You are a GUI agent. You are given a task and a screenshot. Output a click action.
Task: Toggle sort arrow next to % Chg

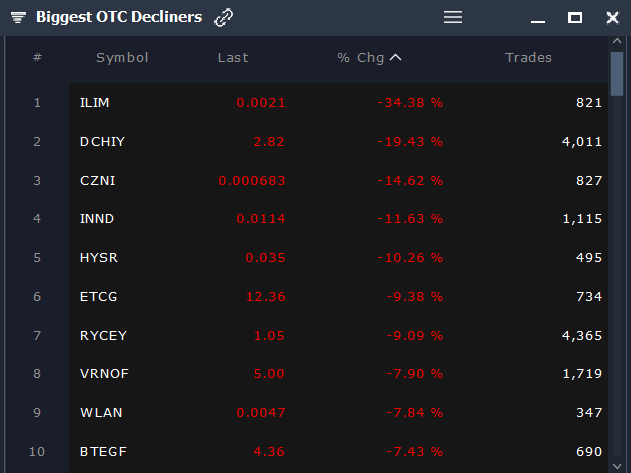[396, 58]
